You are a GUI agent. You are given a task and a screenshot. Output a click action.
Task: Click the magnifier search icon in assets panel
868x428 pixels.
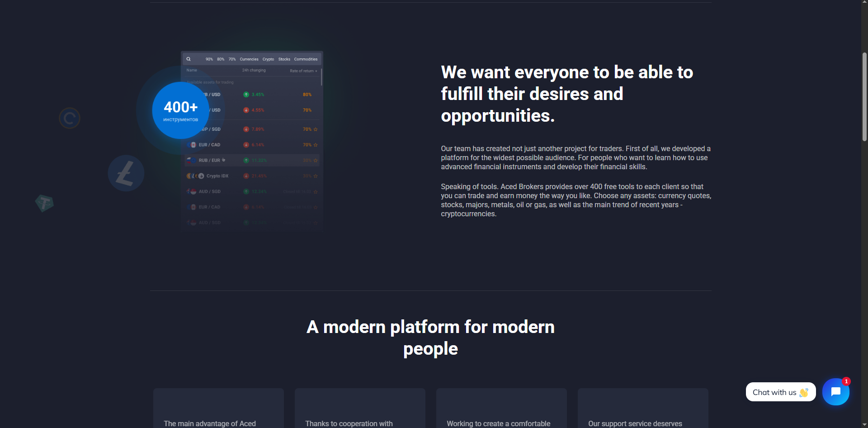(x=189, y=59)
